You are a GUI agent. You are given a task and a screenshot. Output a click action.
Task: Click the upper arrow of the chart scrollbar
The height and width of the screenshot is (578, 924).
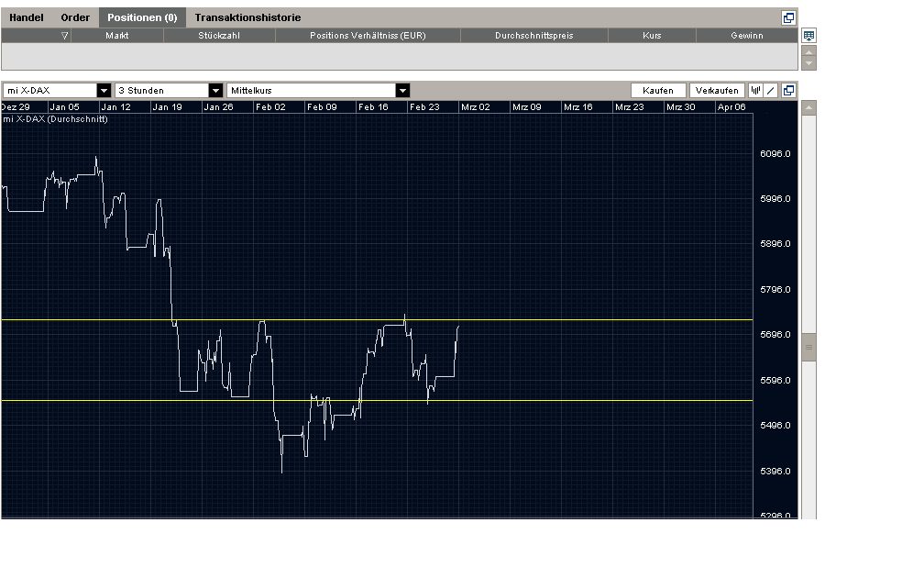point(808,106)
